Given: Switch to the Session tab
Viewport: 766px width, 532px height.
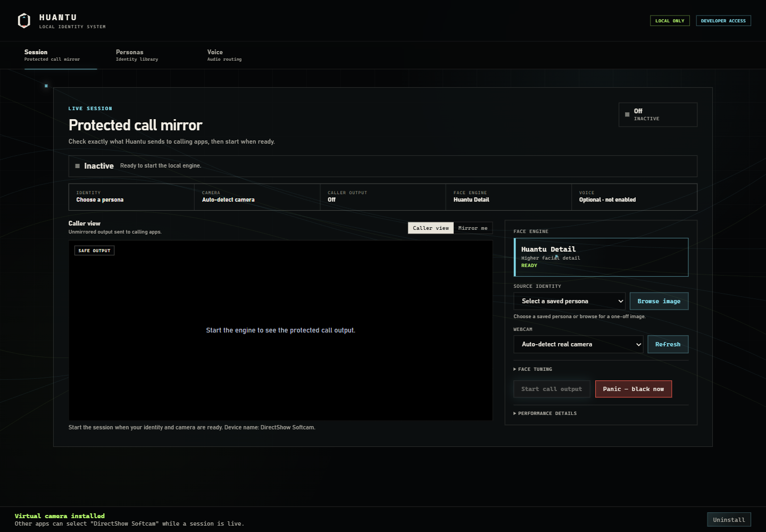Looking at the screenshot, I should (61, 55).
